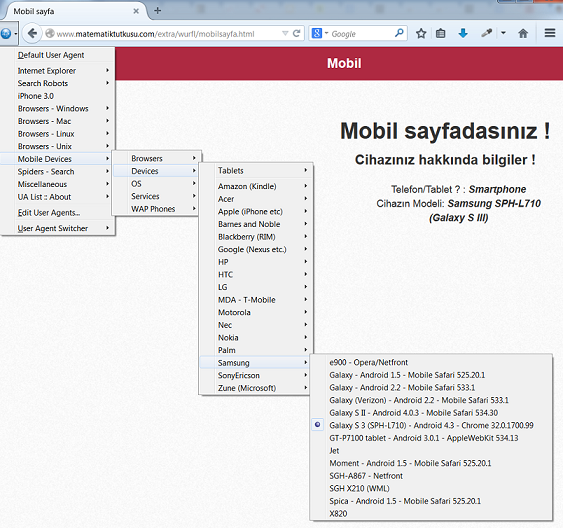
Task: Open the Samsung devices submenu
Action: [x=255, y=363]
